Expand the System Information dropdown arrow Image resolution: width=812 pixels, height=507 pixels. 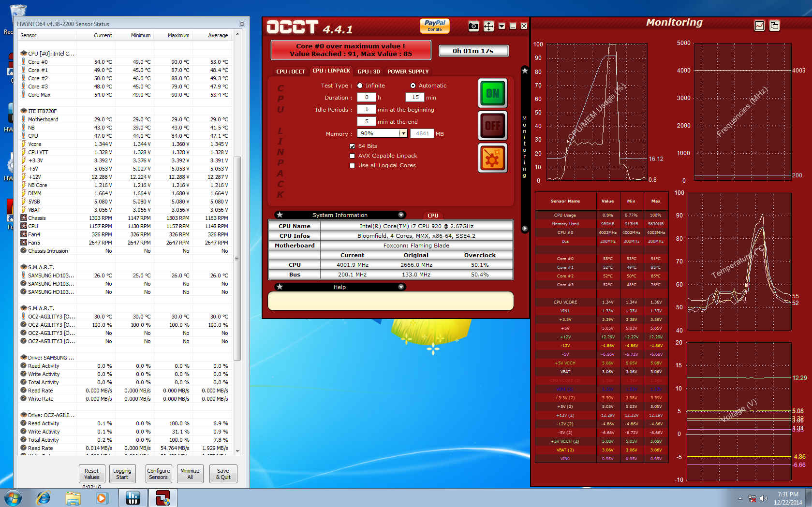401,215
